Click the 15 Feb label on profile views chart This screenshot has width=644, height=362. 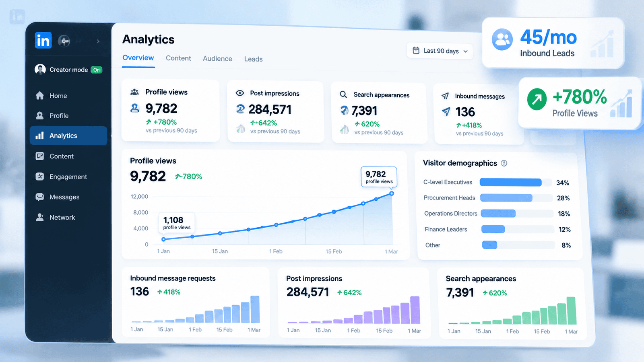point(334,251)
